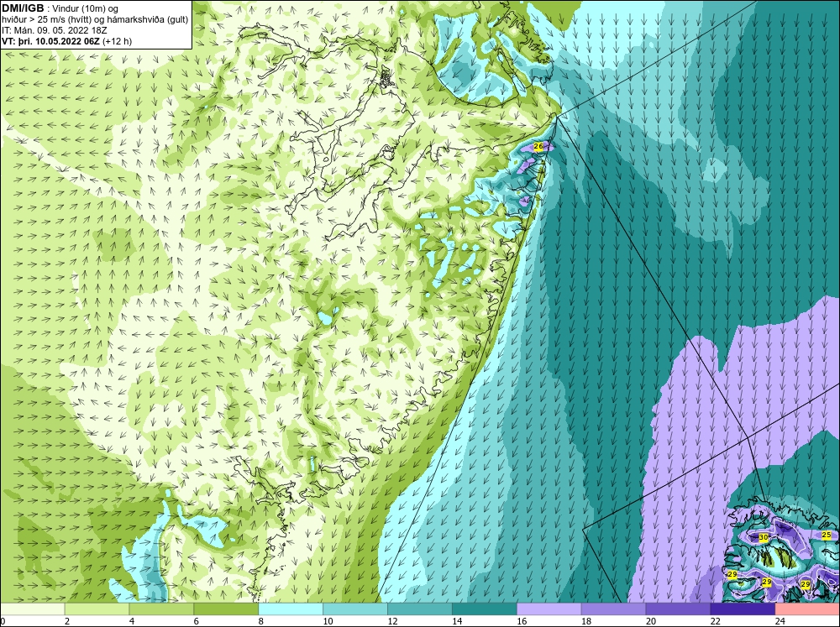
Task: Click the legend scale number 8
Action: (261, 621)
